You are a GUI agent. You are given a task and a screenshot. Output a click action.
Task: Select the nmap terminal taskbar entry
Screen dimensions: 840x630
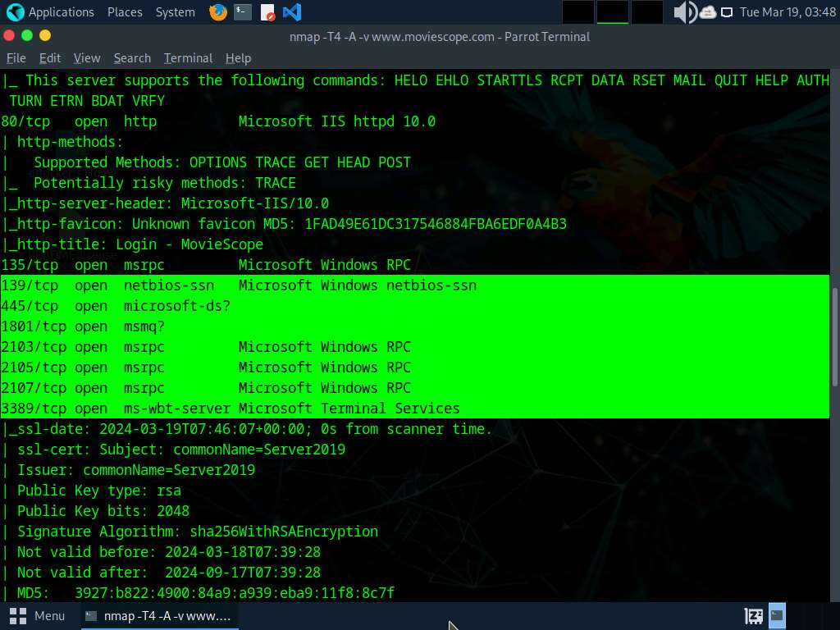coord(159,615)
